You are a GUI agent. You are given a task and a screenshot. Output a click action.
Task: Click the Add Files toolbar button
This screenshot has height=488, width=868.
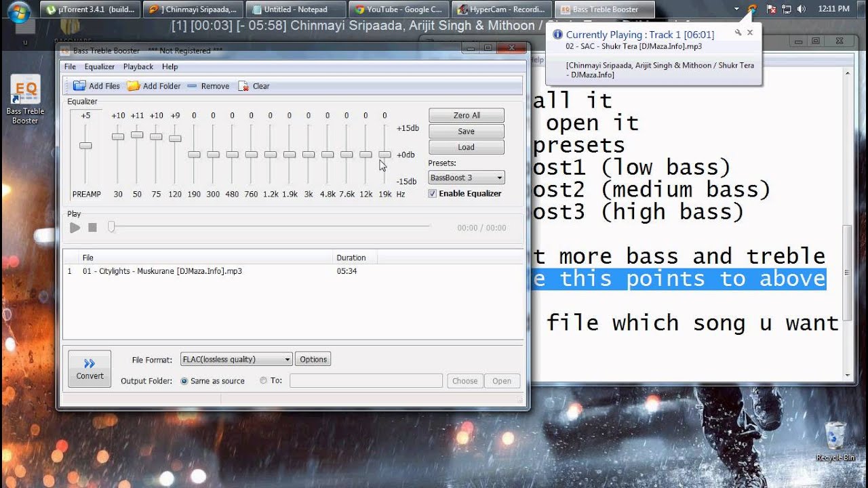pyautogui.click(x=96, y=86)
